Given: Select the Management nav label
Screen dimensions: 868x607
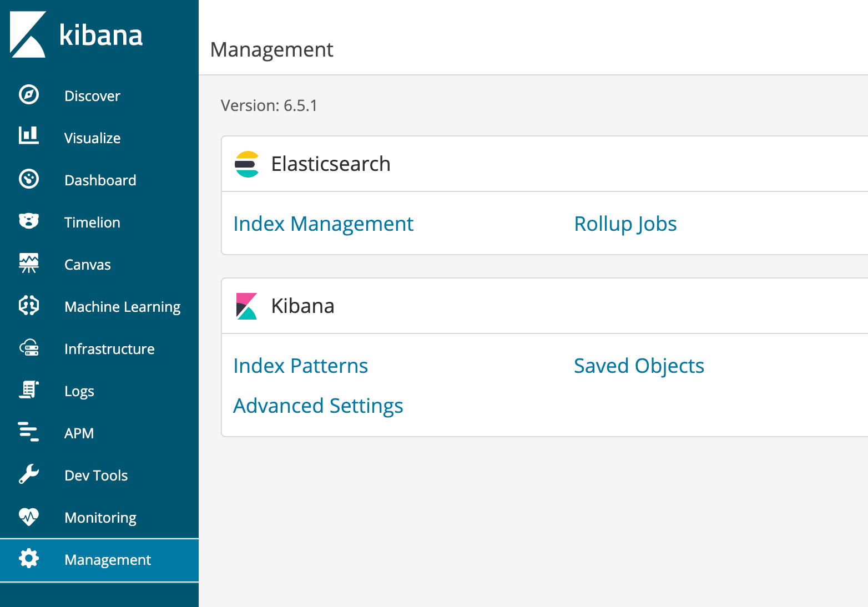Looking at the screenshot, I should pos(108,560).
